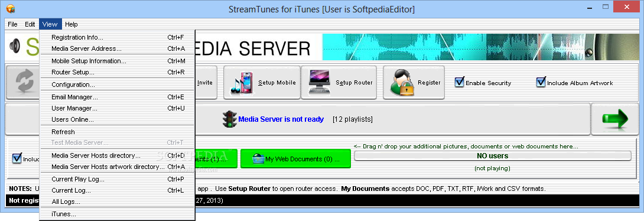Open Media Server Hosts directory... entry
This screenshot has height=221, width=644.
[117, 155]
